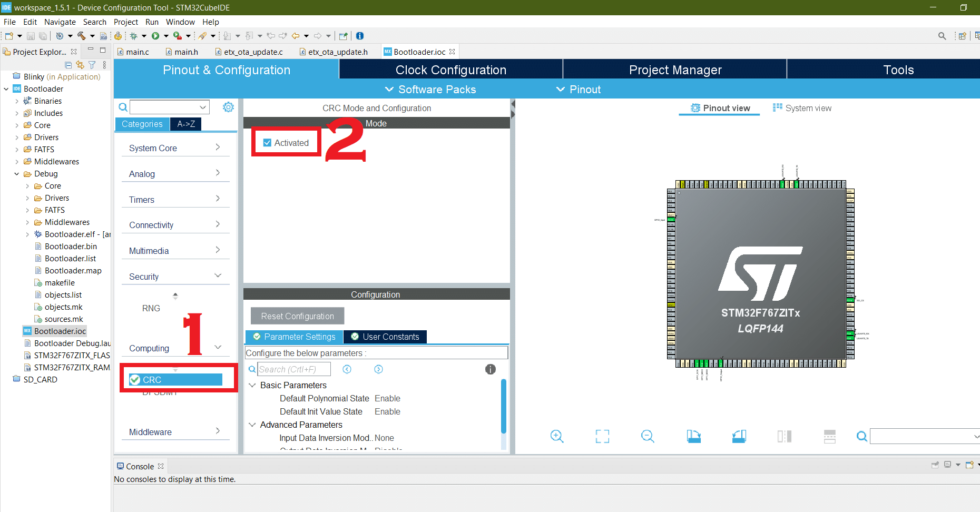Click the Save All toolbar icon

pos(43,36)
